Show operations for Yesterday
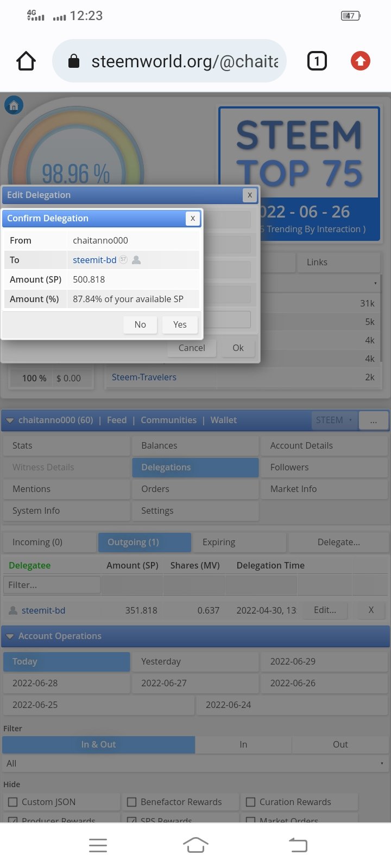 coord(195,661)
